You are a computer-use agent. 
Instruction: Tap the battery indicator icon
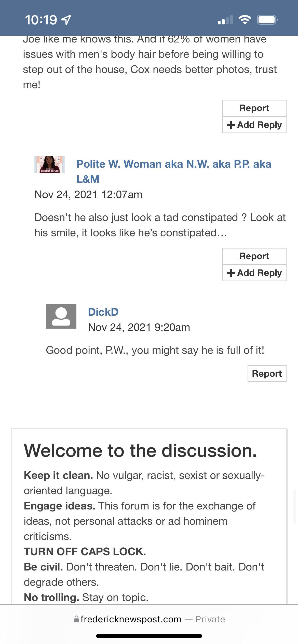[267, 20]
